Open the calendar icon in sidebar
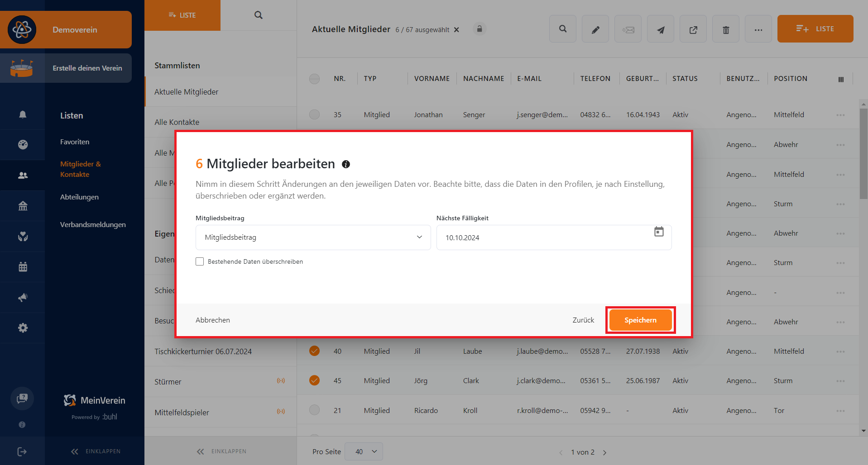Screen dimensions: 868x465 click(x=23, y=267)
